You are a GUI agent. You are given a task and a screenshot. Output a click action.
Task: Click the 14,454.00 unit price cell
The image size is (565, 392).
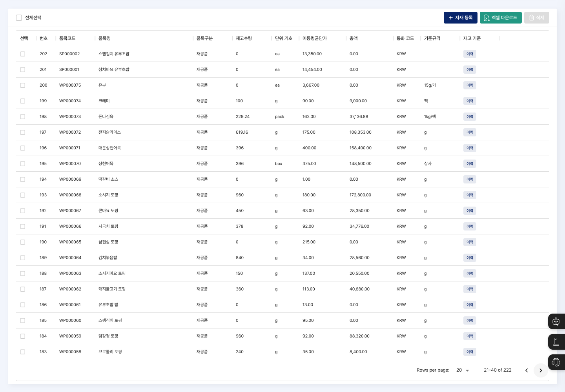(312, 70)
